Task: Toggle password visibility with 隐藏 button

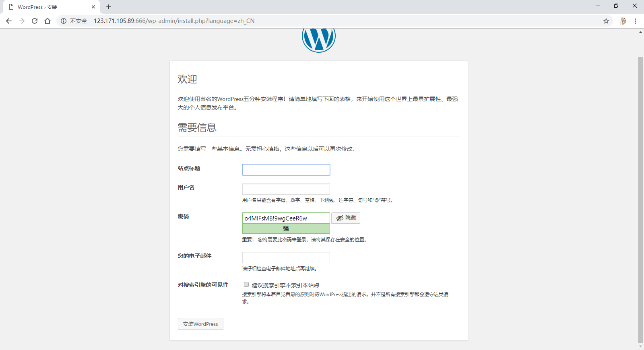Action: point(346,218)
